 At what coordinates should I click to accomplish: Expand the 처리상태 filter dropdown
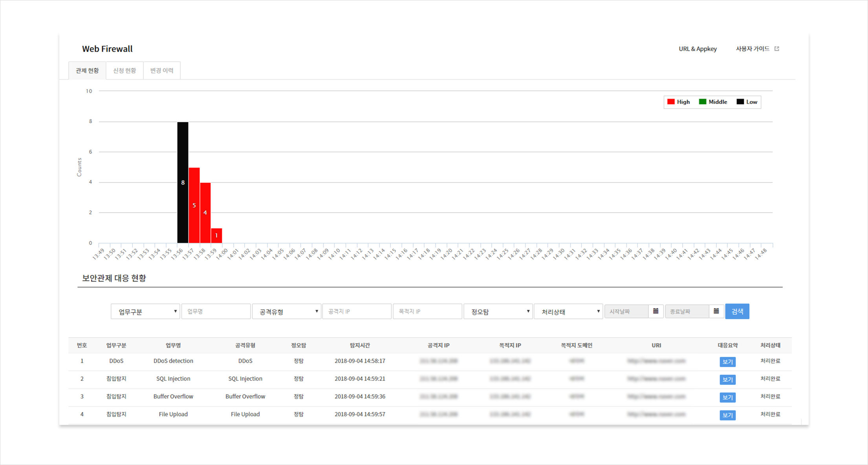tap(568, 311)
